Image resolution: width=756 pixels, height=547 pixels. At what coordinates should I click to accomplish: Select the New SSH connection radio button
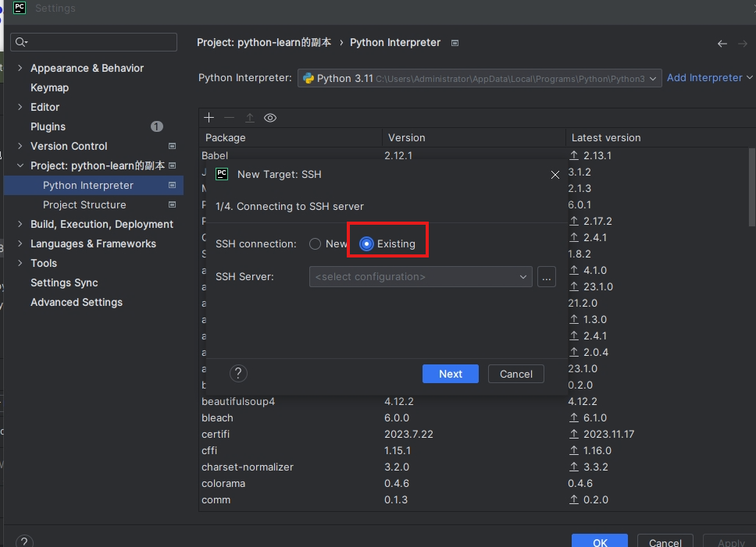click(316, 244)
